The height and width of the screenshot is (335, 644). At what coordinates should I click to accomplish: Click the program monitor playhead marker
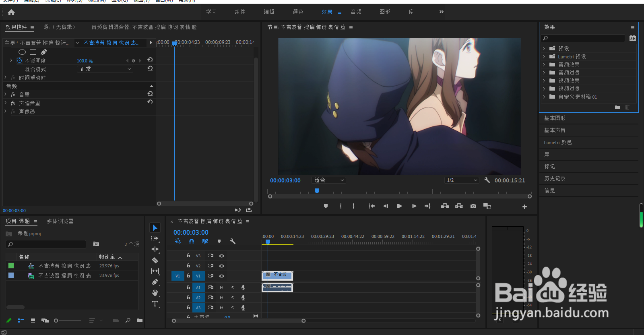[x=317, y=190]
